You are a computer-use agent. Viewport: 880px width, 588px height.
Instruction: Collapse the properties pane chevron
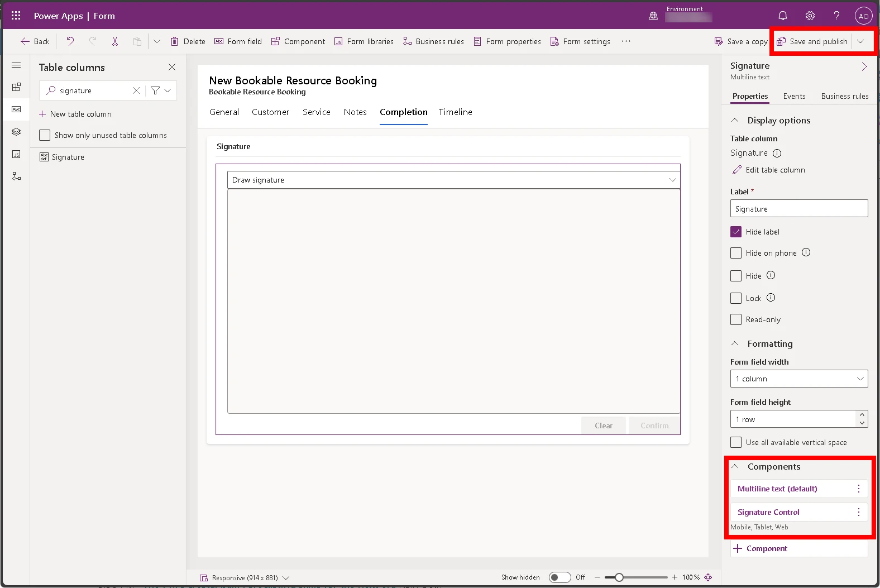tap(864, 66)
